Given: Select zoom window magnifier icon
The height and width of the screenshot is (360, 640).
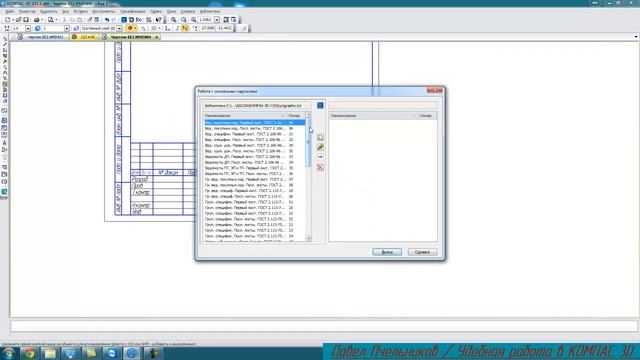Looking at the screenshot, I should point(174,20).
